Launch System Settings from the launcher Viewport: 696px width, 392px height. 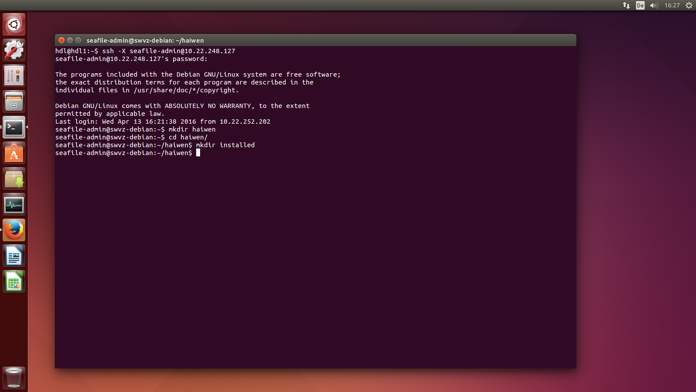(x=14, y=50)
